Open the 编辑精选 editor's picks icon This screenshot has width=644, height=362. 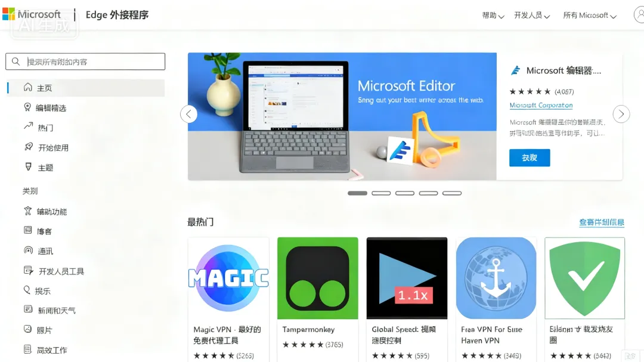click(x=27, y=107)
